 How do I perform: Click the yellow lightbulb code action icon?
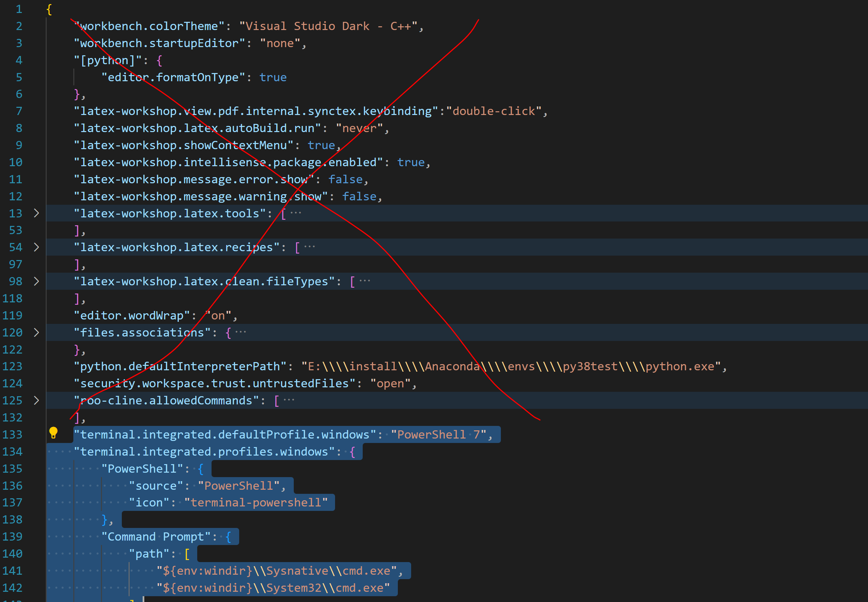pyautogui.click(x=53, y=433)
